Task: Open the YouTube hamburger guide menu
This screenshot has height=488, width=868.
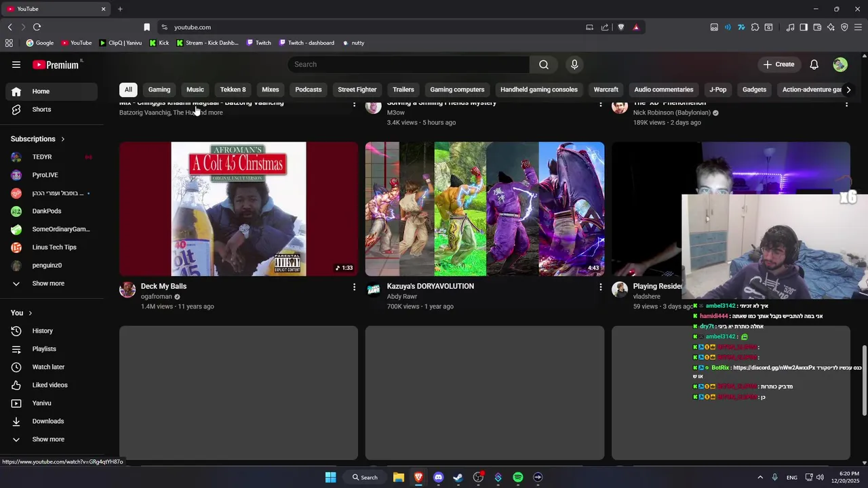Action: [x=16, y=64]
